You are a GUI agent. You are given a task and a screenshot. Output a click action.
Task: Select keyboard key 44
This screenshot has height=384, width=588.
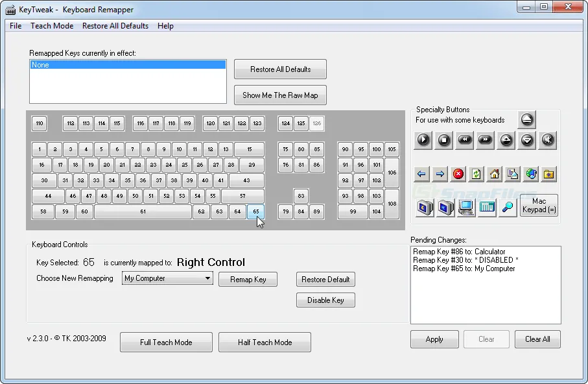tap(48, 196)
